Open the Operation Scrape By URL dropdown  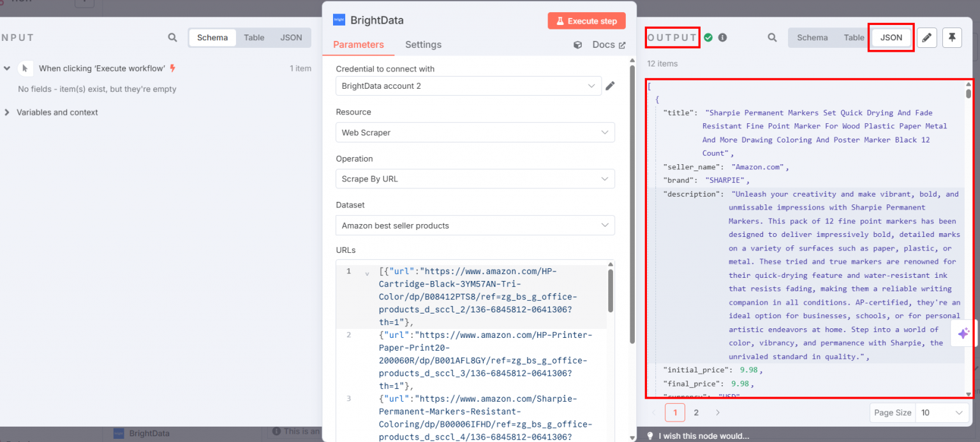pyautogui.click(x=475, y=179)
